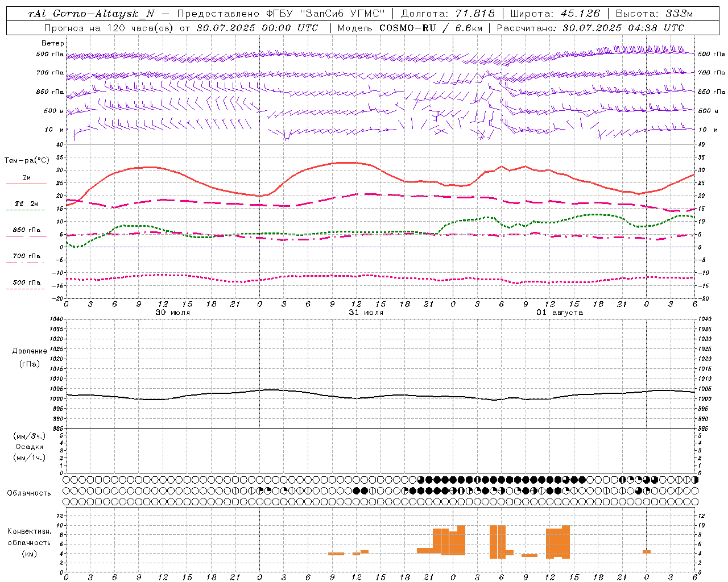Viewport: 728px width, 582px height.
Task: Click the 500 м wind level label on left
Action: [x=54, y=111]
